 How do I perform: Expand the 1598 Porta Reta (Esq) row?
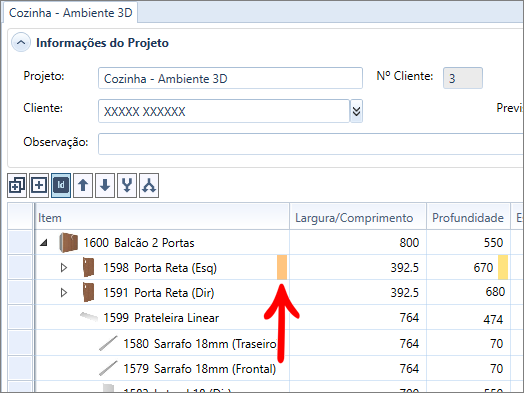63,268
